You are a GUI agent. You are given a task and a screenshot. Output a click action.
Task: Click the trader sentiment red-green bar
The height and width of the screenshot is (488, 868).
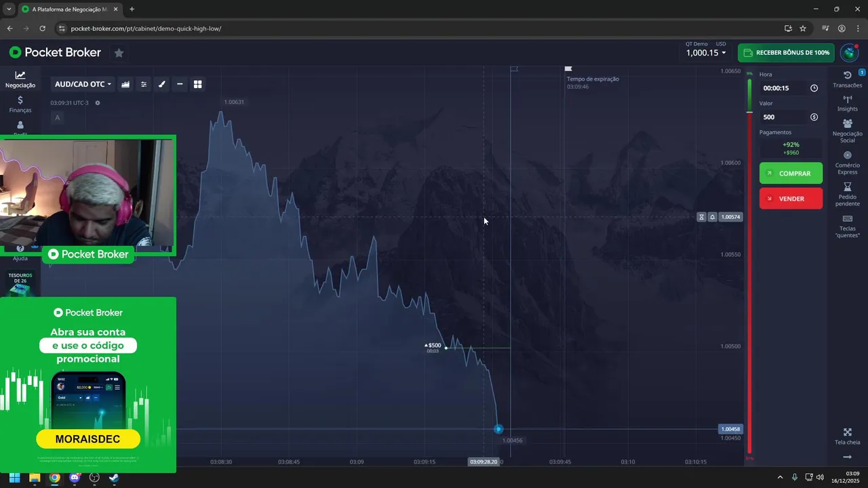(x=749, y=266)
